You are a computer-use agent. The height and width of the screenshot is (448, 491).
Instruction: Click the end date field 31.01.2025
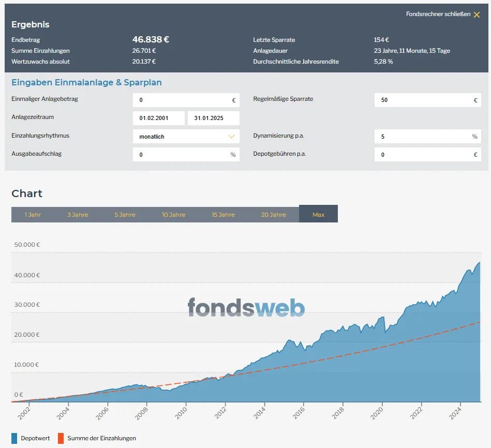pos(214,118)
